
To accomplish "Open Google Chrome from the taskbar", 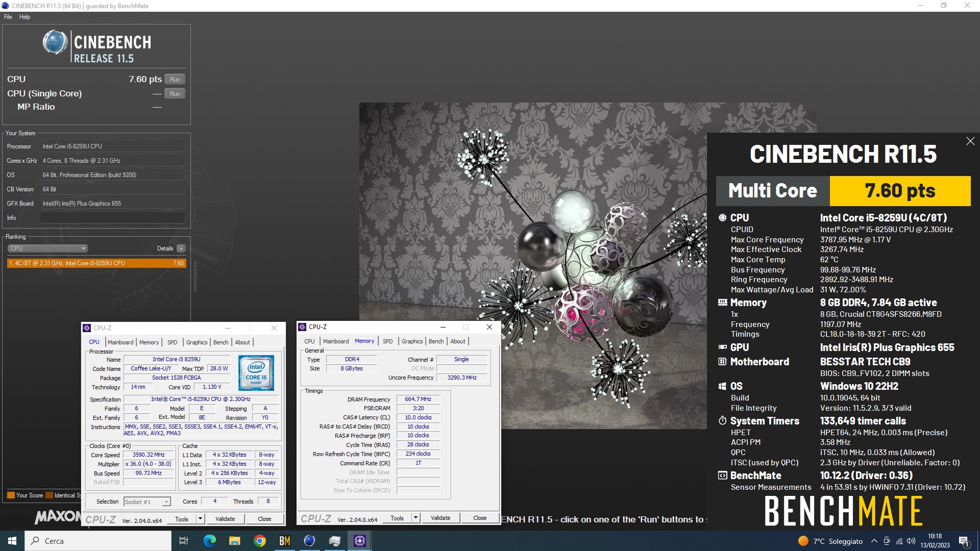I will 260,541.
